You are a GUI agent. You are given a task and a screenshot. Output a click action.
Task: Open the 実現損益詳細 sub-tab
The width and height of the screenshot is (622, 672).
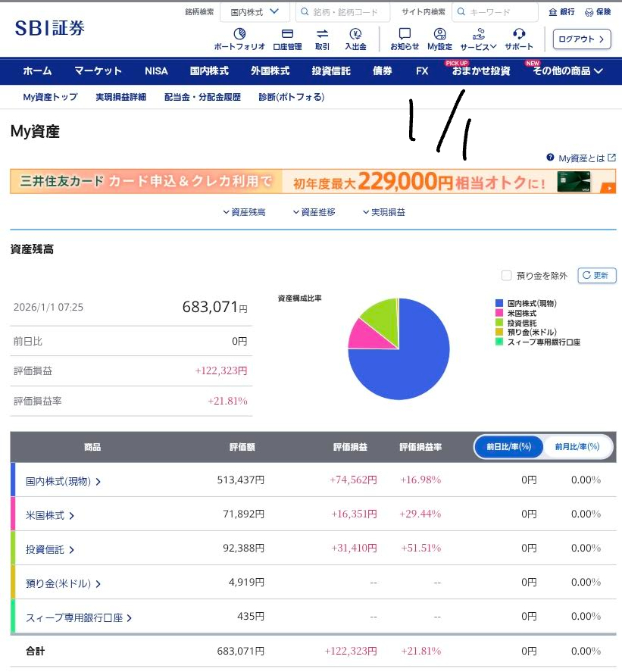[x=120, y=97]
